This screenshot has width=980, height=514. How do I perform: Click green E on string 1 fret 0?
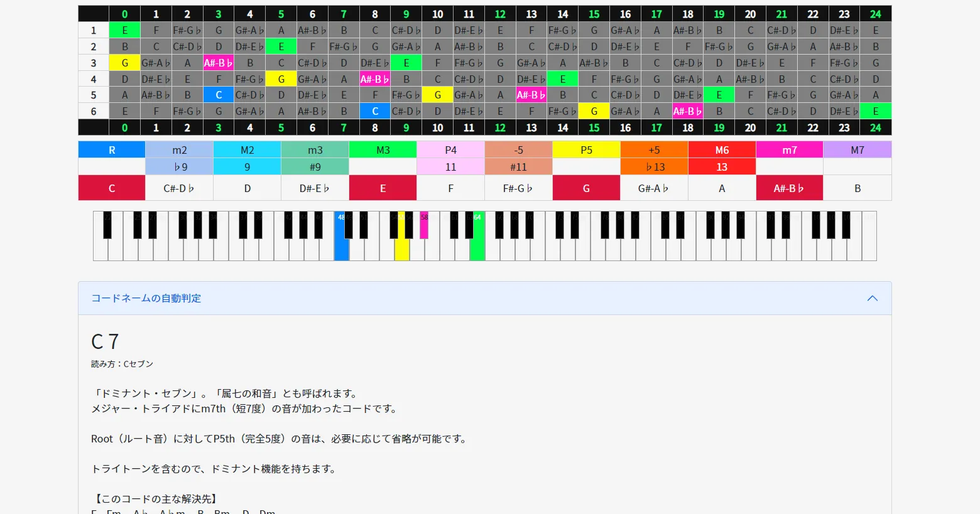point(124,30)
